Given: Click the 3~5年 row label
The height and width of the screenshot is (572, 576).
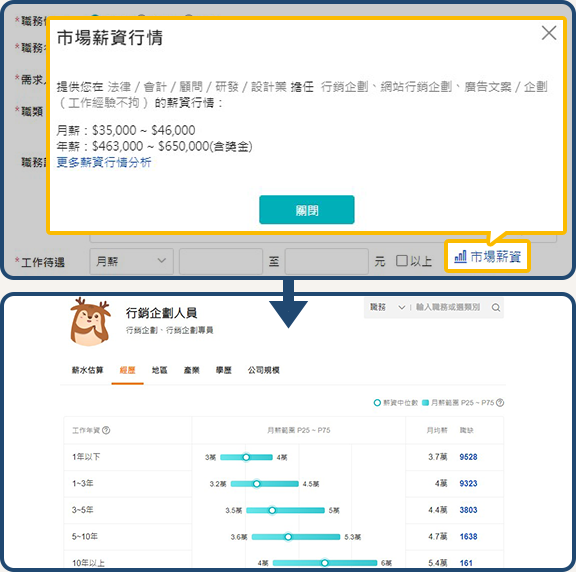Looking at the screenshot, I should 83,510.
